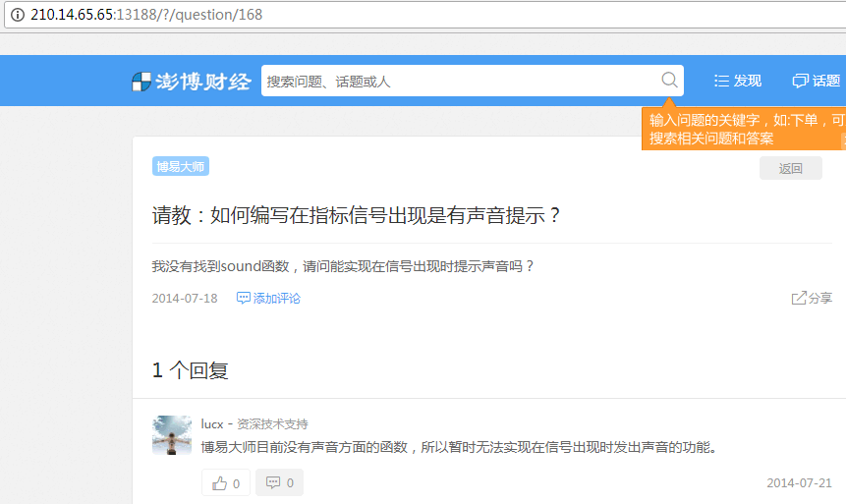This screenshot has width=846, height=504.
Task: Open the 话题 navigation menu
Action: tap(816, 82)
